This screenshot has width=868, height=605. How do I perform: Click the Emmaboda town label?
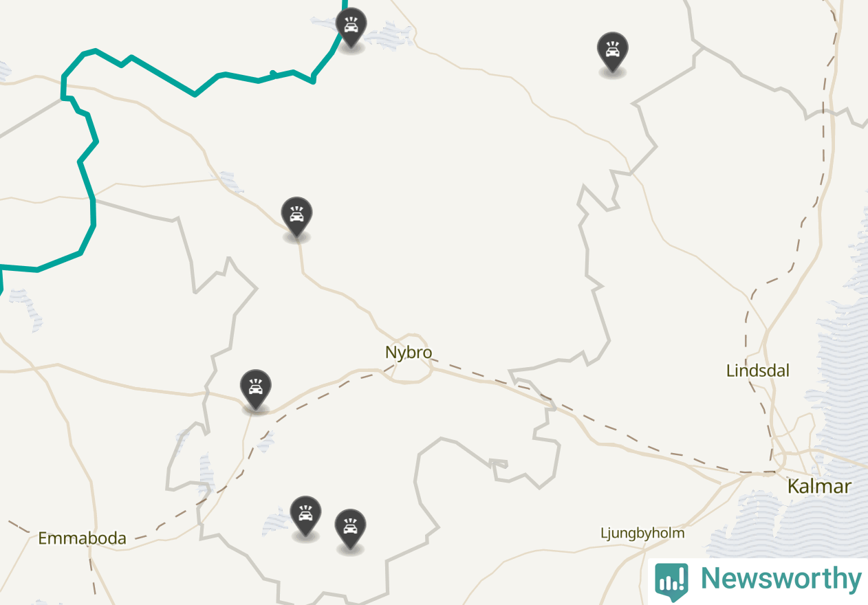[82, 538]
